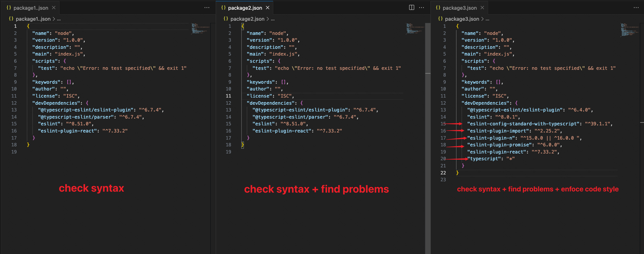The height and width of the screenshot is (254, 644).
Task: Close the package2.json tab
Action: [x=267, y=8]
